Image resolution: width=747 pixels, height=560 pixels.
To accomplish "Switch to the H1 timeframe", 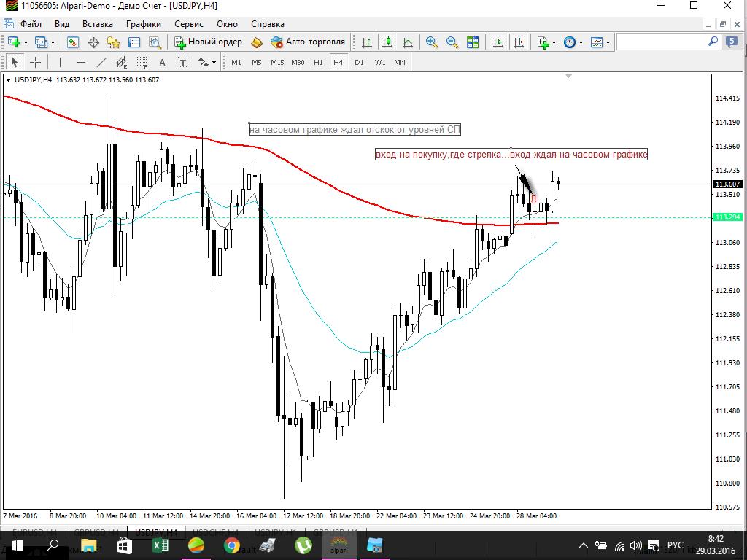I will [x=318, y=63].
